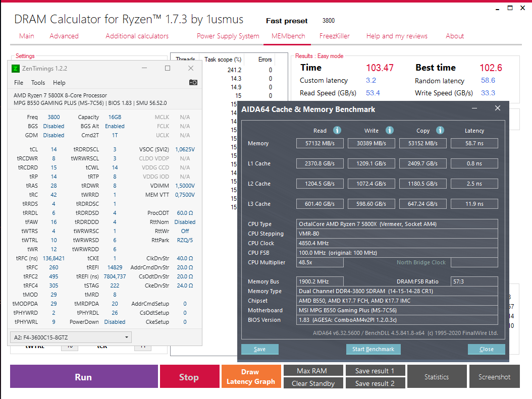Image resolution: width=532 pixels, height=399 pixels.
Task: Click the ZenTimings camera screenshot icon
Action: pyautogui.click(x=193, y=82)
